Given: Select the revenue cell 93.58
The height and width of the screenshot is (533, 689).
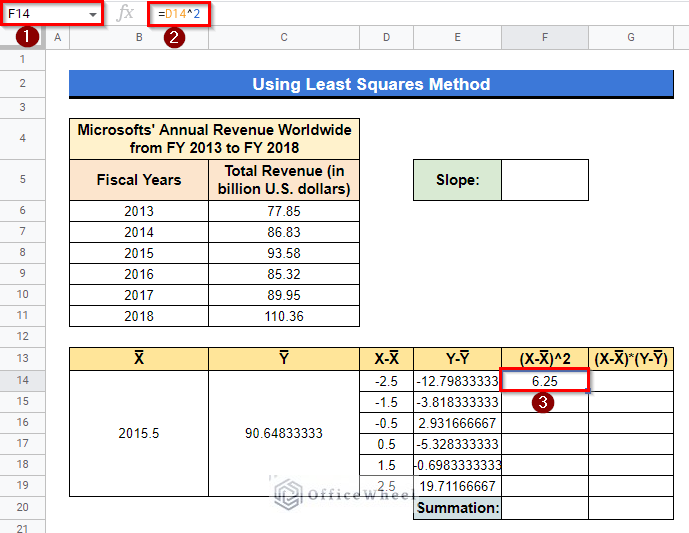Looking at the screenshot, I should pyautogui.click(x=284, y=253).
